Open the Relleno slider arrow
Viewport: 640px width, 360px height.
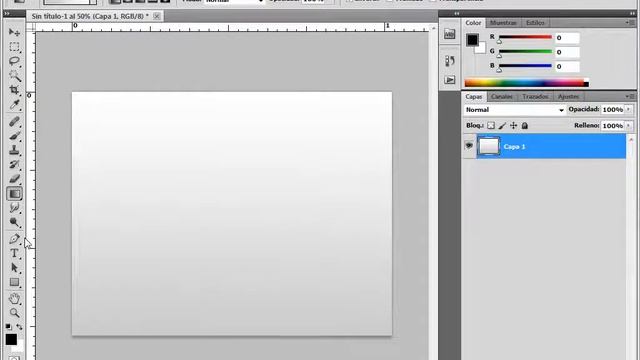[x=629, y=126]
